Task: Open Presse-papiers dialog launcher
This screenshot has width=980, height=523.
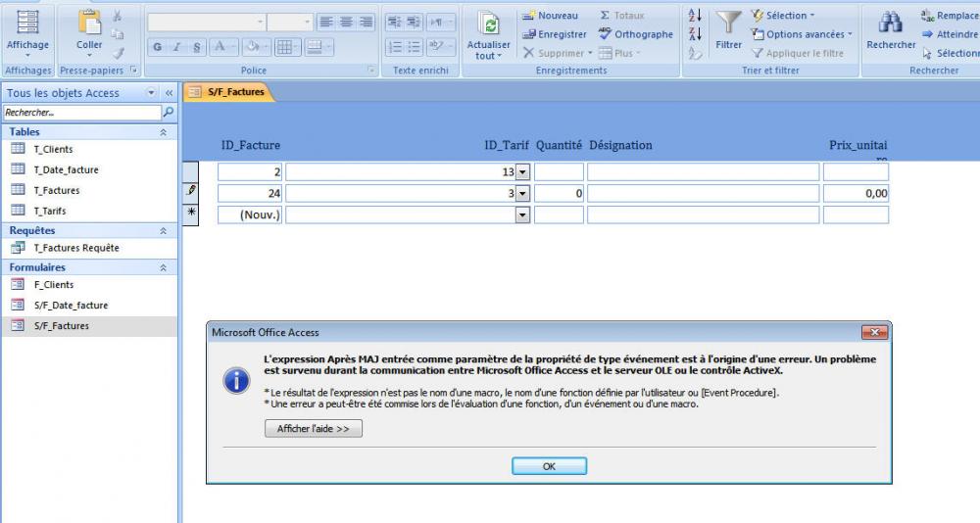Action: pyautogui.click(x=133, y=70)
